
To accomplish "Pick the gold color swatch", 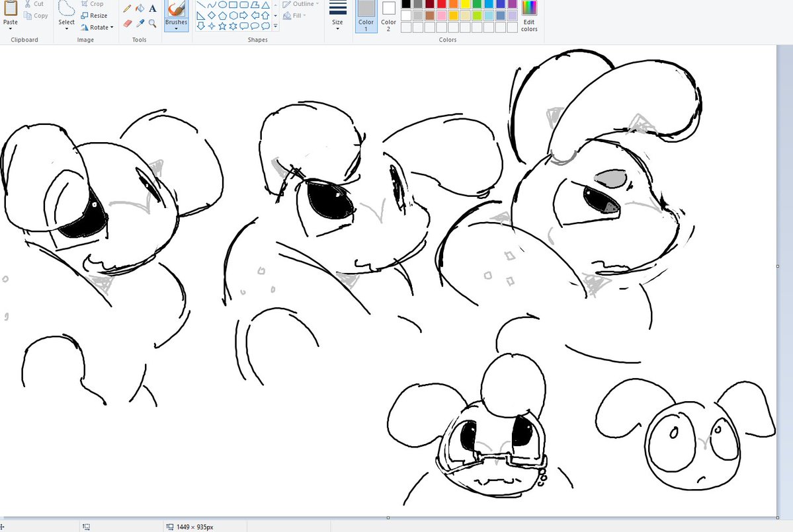I will tap(454, 16).
